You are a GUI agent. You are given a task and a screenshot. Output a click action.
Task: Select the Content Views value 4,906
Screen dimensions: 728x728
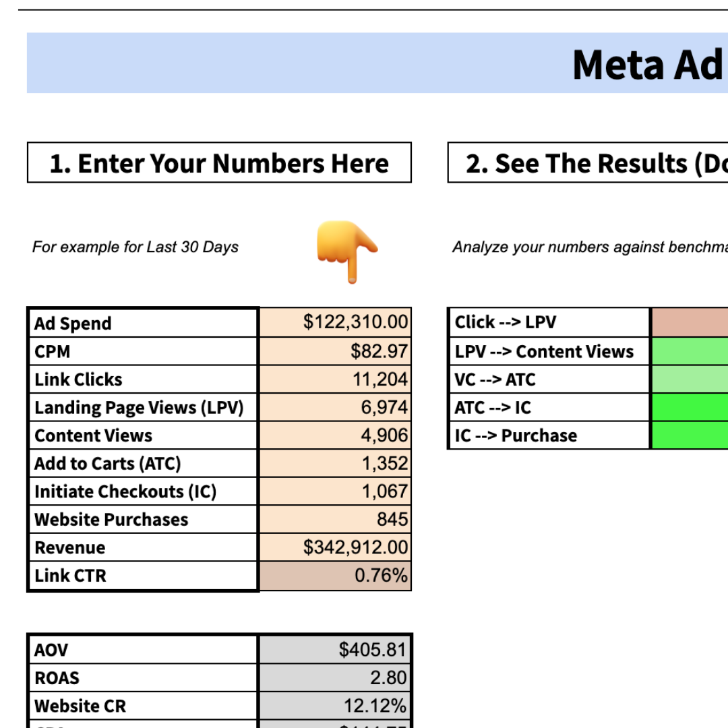[x=335, y=435]
